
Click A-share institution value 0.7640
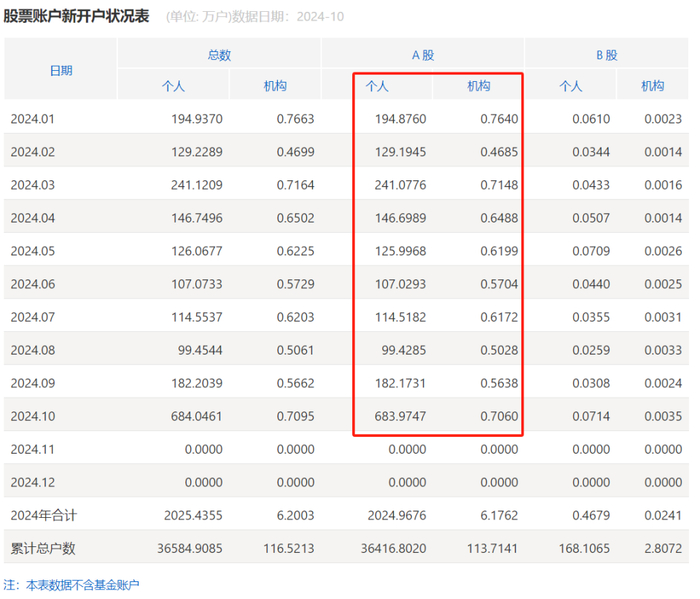tap(499, 119)
